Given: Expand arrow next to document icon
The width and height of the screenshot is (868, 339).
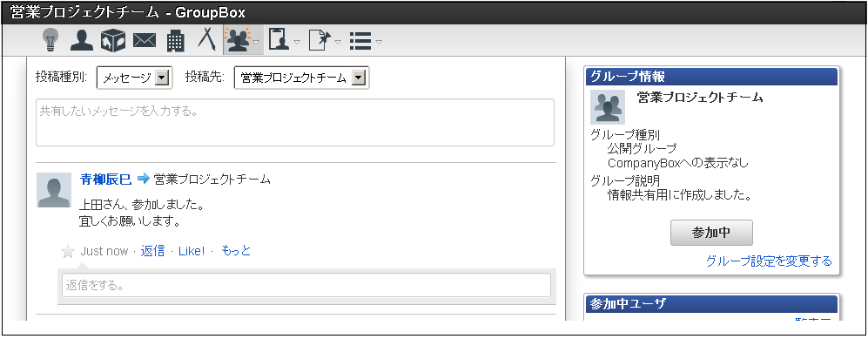Looking at the screenshot, I should tap(338, 42).
